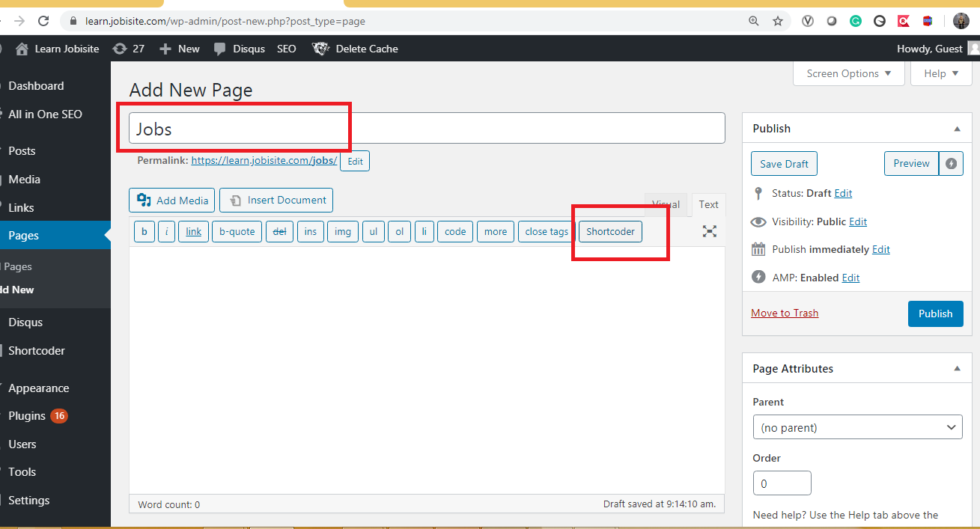The height and width of the screenshot is (529, 980).
Task: Open the Parent page dropdown
Action: point(857,427)
